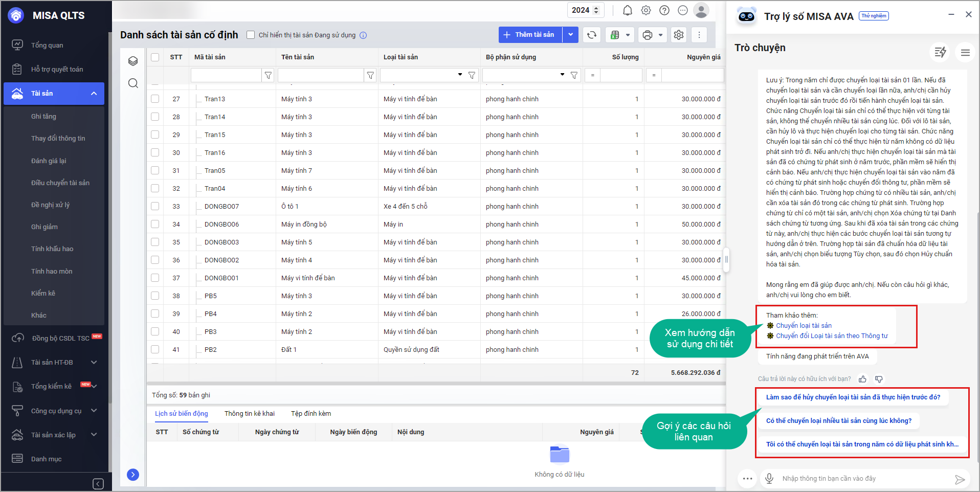Viewport: 980px width, 492px height.
Task: Toggle the select-all header checkbox
Action: [x=155, y=57]
